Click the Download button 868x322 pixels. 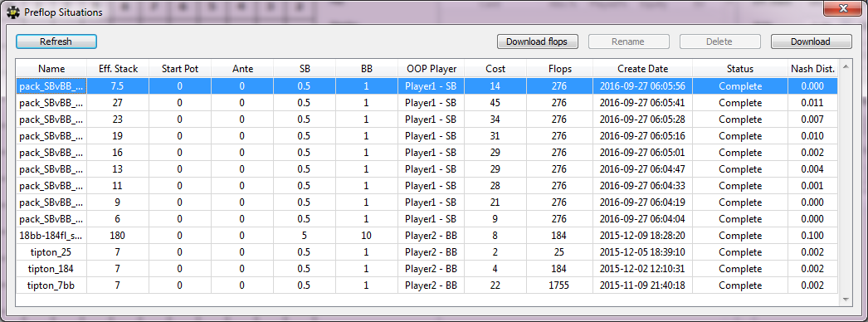[x=811, y=41]
